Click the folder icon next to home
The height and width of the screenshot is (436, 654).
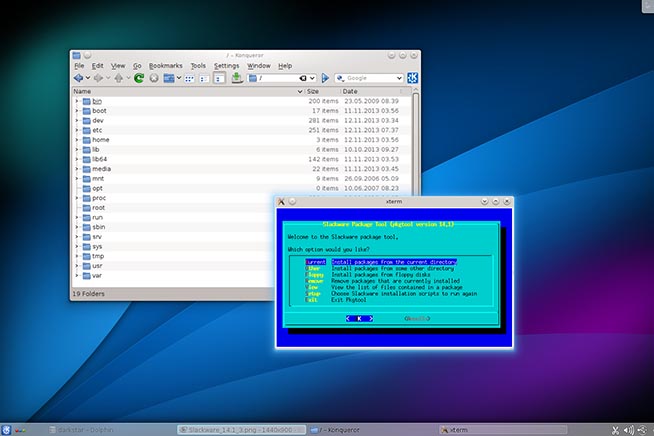(x=86, y=140)
